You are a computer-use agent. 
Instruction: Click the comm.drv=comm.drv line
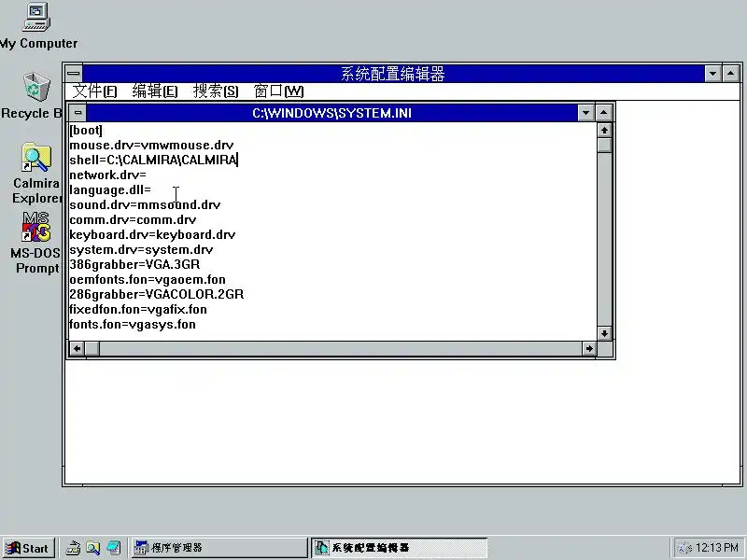[133, 219]
